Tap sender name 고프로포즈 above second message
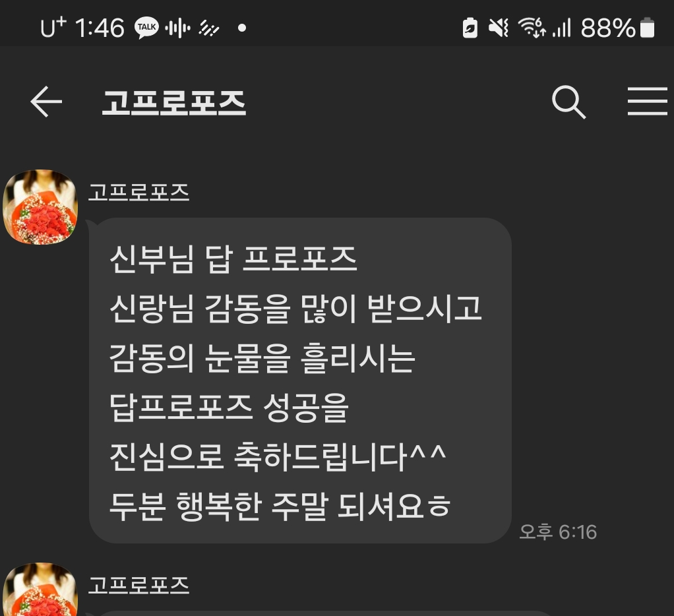 (138, 585)
